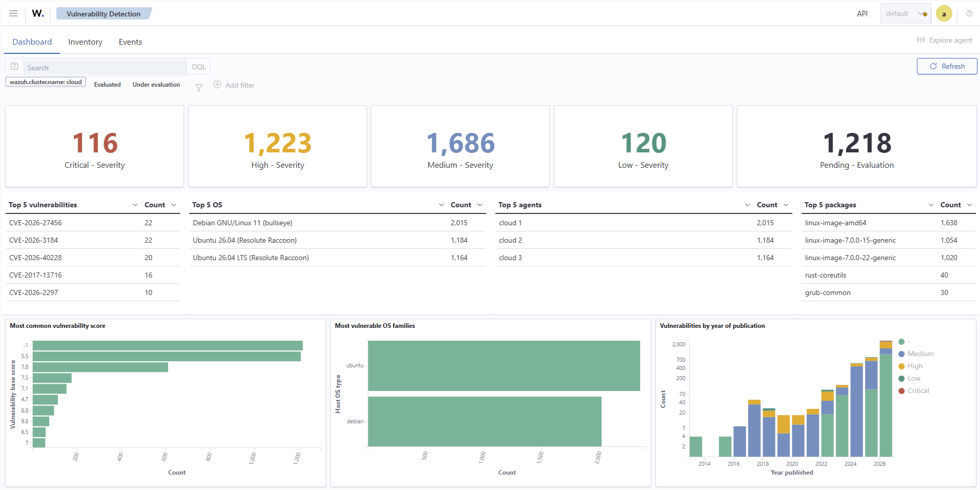
Task: Expand Top 5 packages Count sort chevron
Action: click(970, 205)
